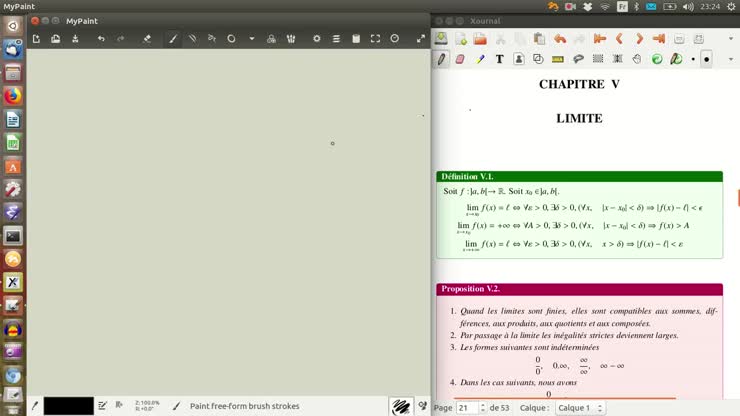The image size is (740, 416).
Task: Choose the Text tool in Xournal
Action: pyautogui.click(x=499, y=59)
